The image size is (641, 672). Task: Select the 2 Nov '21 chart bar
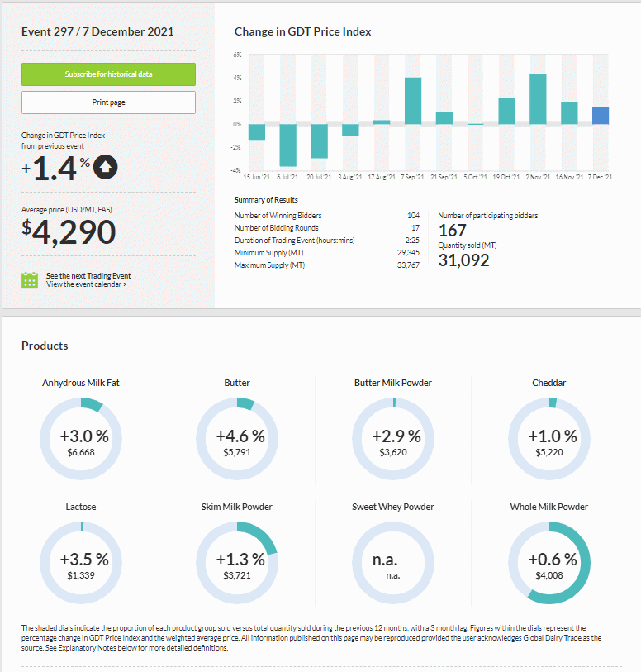pyautogui.click(x=538, y=99)
